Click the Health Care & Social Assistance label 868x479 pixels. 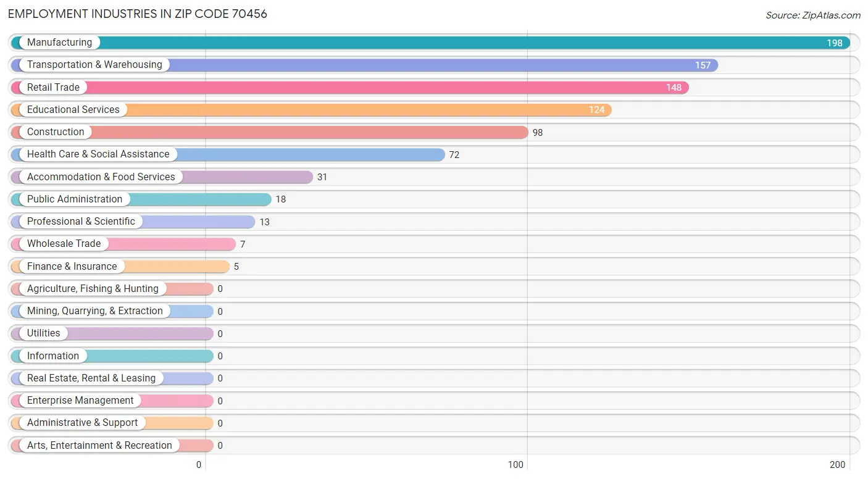[98, 154]
